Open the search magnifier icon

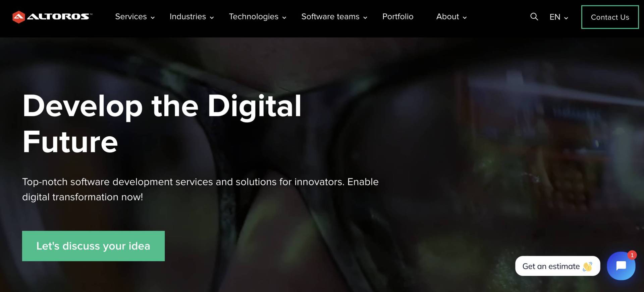point(534,16)
